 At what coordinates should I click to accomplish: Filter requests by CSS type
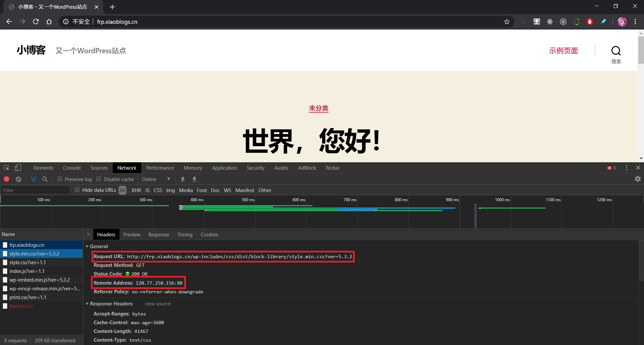(158, 190)
